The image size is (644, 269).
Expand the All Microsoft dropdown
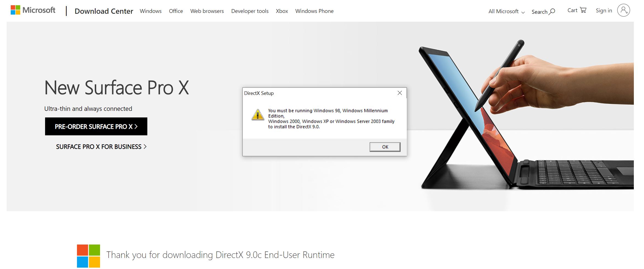coord(506,12)
